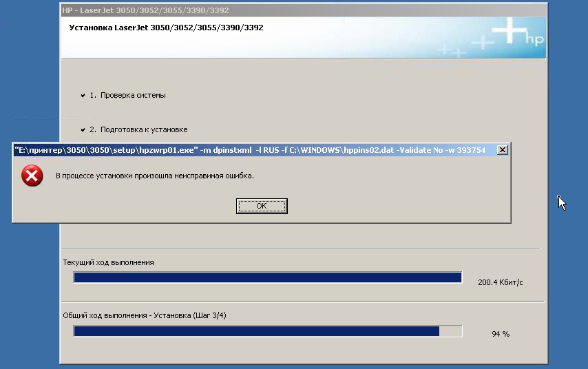Click the 'Текущий ход выполнения' progress bar
Viewport: 588px width, 369px height.
point(268,277)
